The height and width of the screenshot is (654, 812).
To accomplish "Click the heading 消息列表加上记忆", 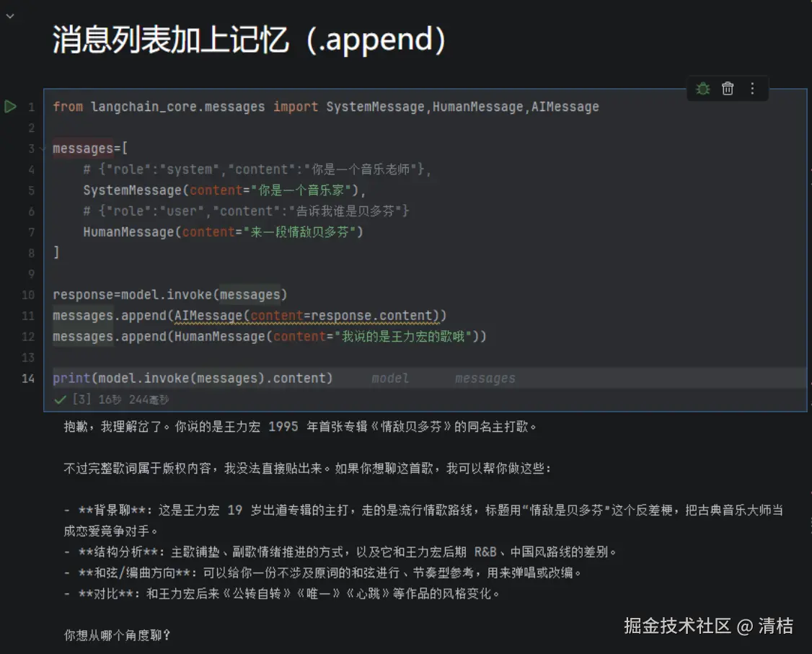I will point(170,40).
